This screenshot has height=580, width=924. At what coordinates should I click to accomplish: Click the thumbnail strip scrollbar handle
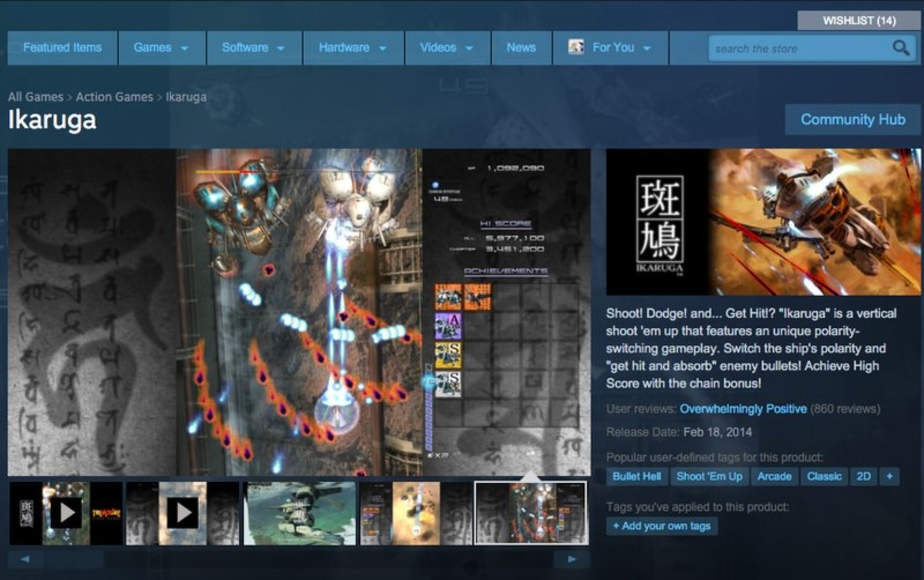point(75,559)
